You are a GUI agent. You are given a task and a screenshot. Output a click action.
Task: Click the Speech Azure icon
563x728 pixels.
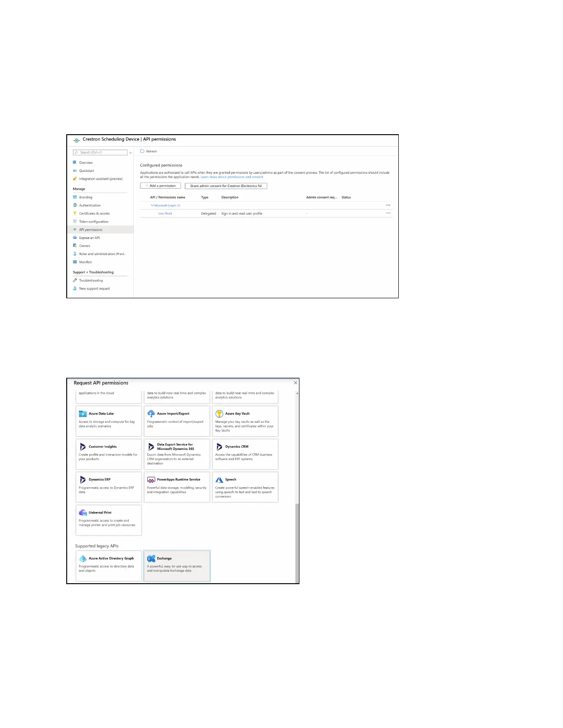pos(219,480)
